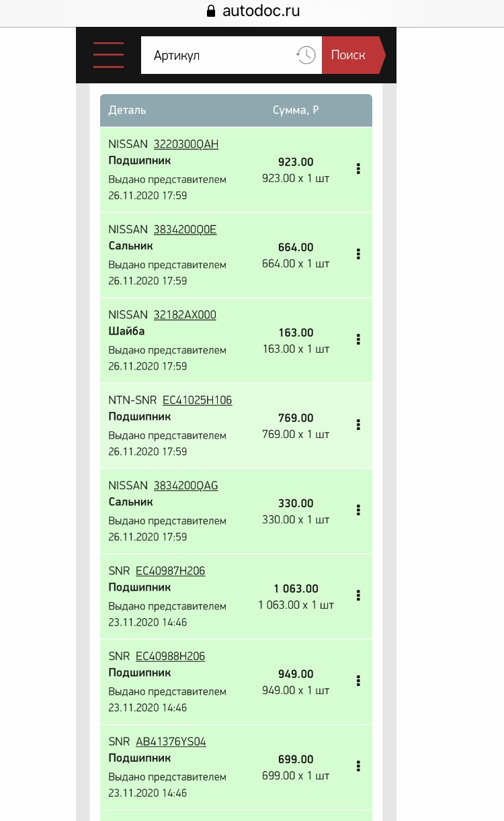Open part link 32182AX000
The image size is (504, 821).
(185, 315)
